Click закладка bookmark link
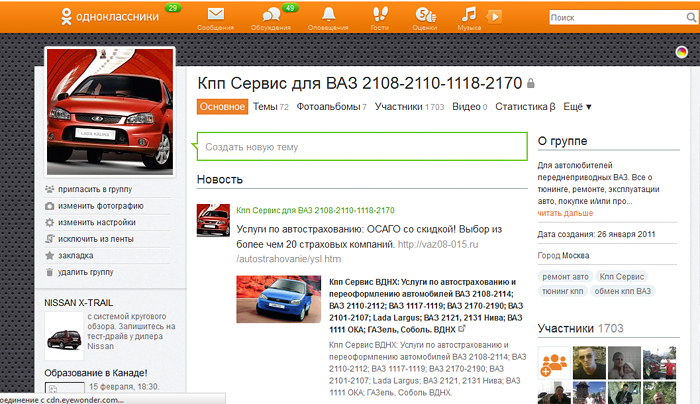Image resolution: width=700 pixels, height=404 pixels. tap(75, 255)
